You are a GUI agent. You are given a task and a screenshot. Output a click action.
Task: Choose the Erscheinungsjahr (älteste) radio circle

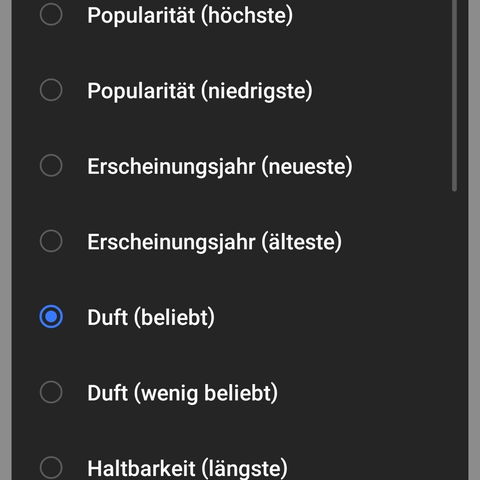pos(51,241)
